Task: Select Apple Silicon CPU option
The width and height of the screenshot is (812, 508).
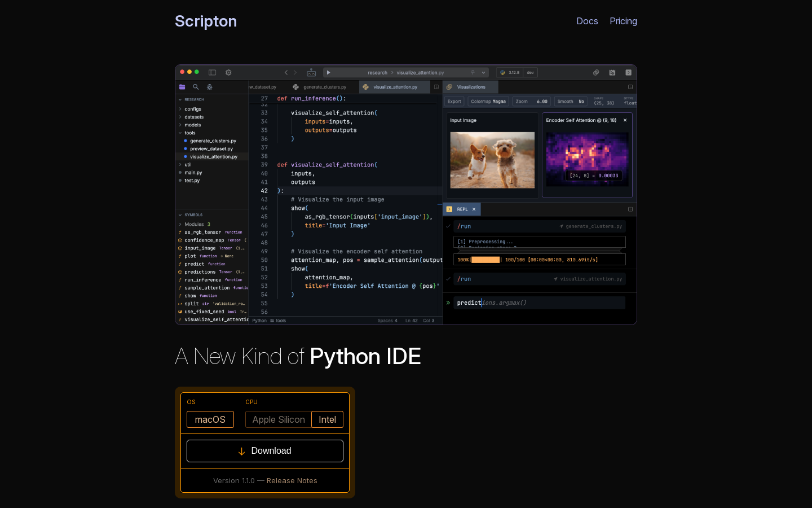Action: [x=279, y=419]
